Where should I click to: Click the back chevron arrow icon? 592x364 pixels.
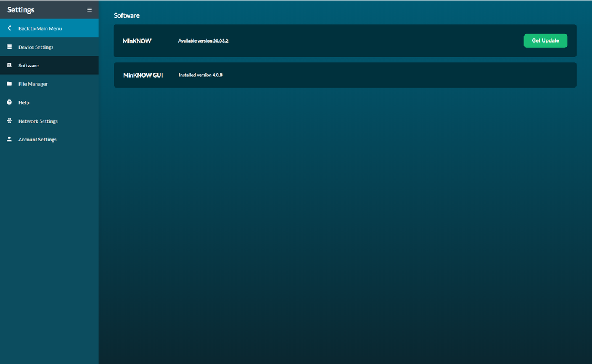pyautogui.click(x=9, y=28)
